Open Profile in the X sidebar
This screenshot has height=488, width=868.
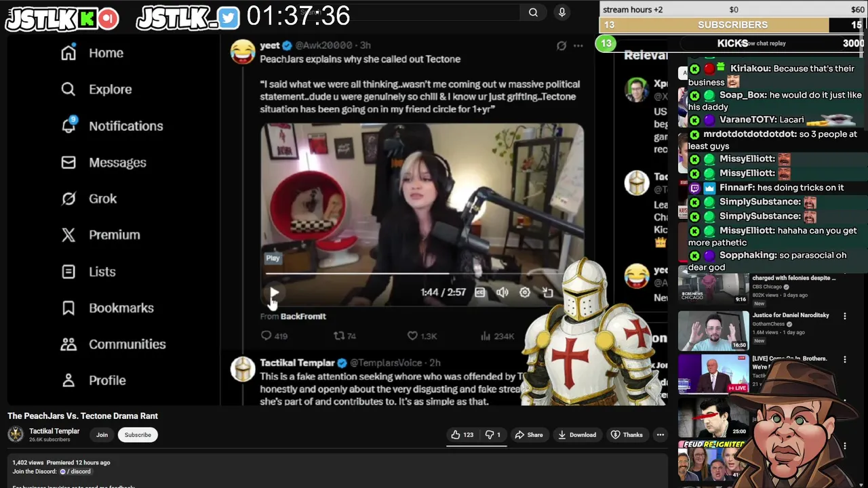point(93,380)
